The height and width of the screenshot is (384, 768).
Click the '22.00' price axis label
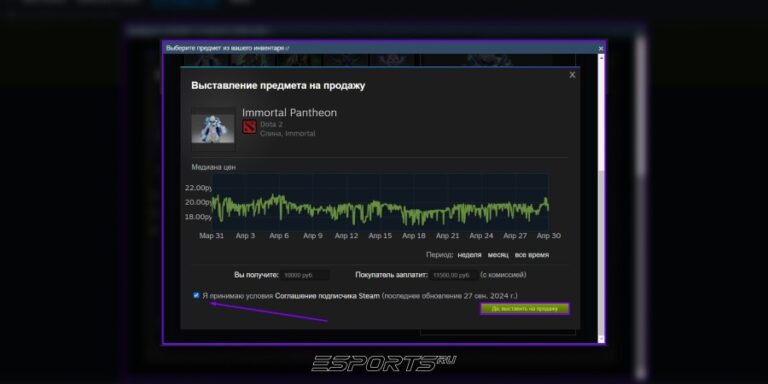198,188
